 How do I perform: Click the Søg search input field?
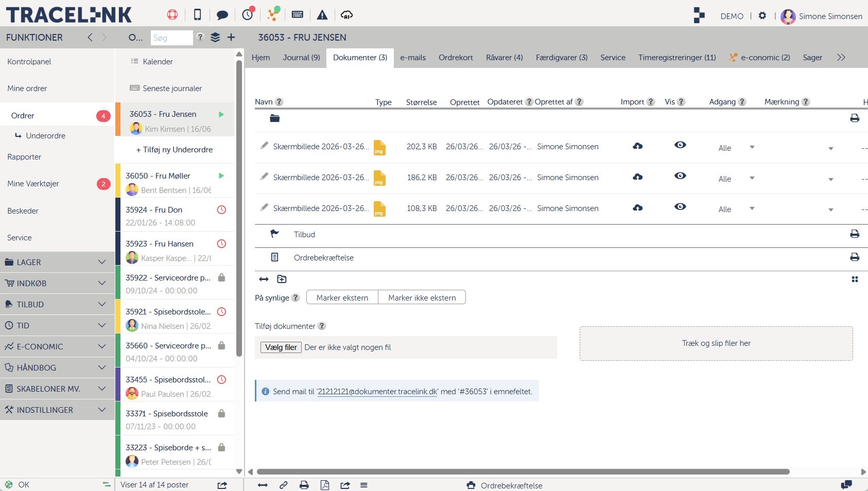point(171,38)
